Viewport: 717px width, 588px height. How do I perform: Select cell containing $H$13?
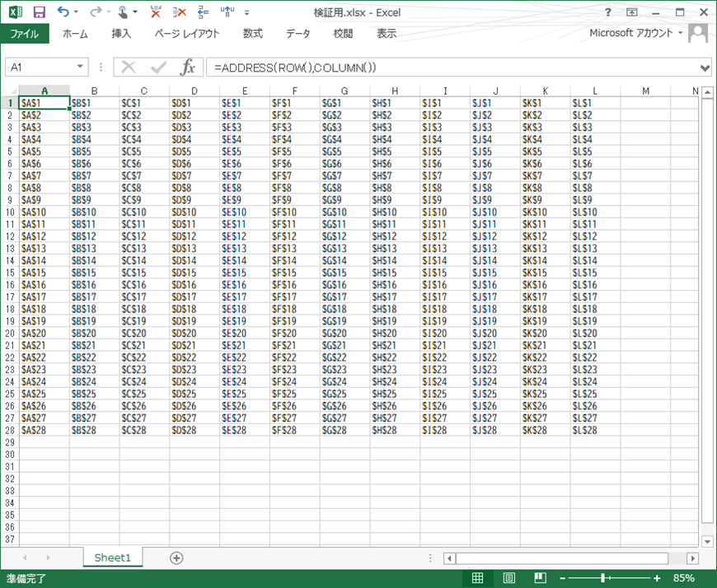click(x=395, y=249)
